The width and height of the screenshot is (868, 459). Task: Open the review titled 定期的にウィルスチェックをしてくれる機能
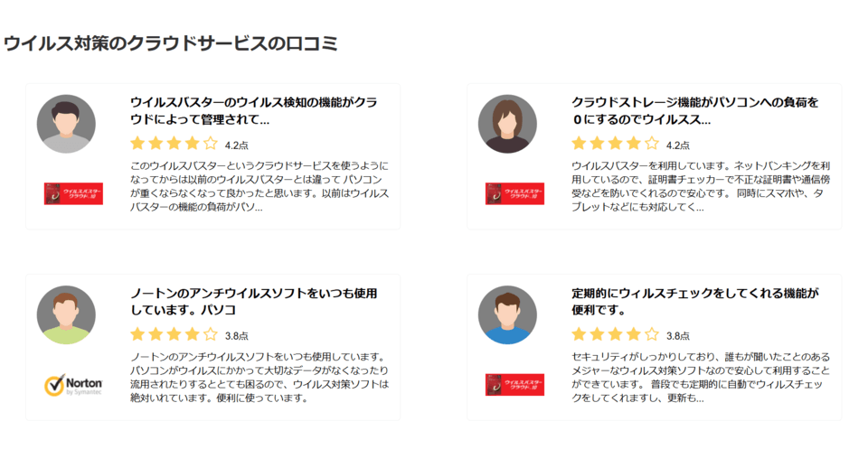coord(694,302)
